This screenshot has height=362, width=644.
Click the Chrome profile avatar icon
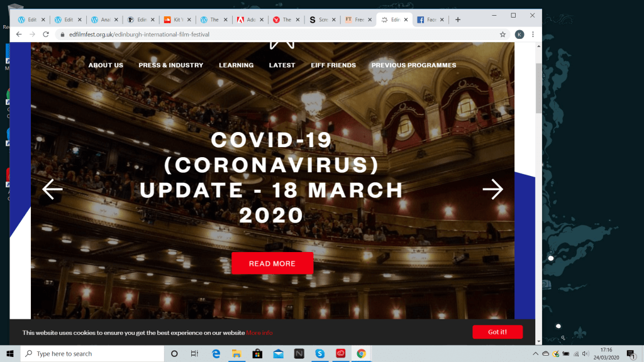click(519, 34)
